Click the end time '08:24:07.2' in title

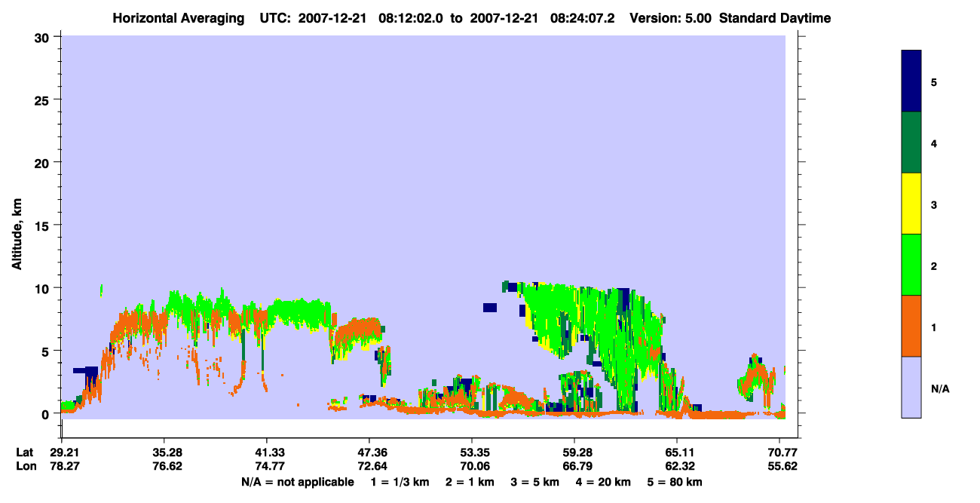click(x=583, y=18)
